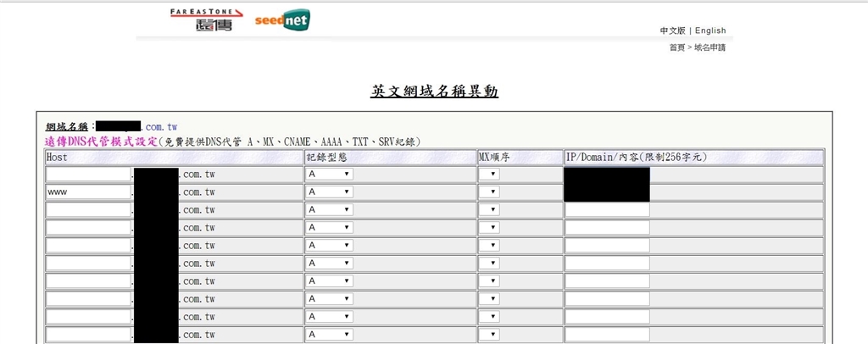Click the 網域名稱 label
Viewport: 868px width, 344px height.
[68, 126]
